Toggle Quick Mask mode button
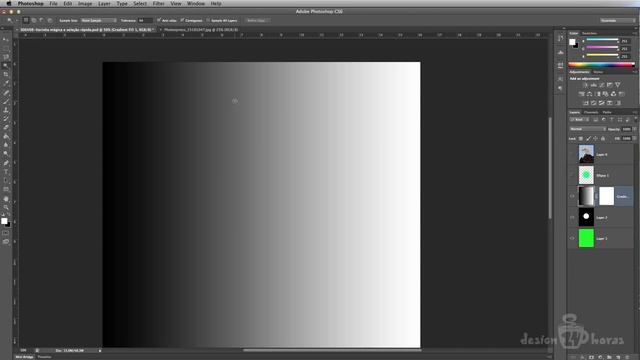 click(6, 233)
